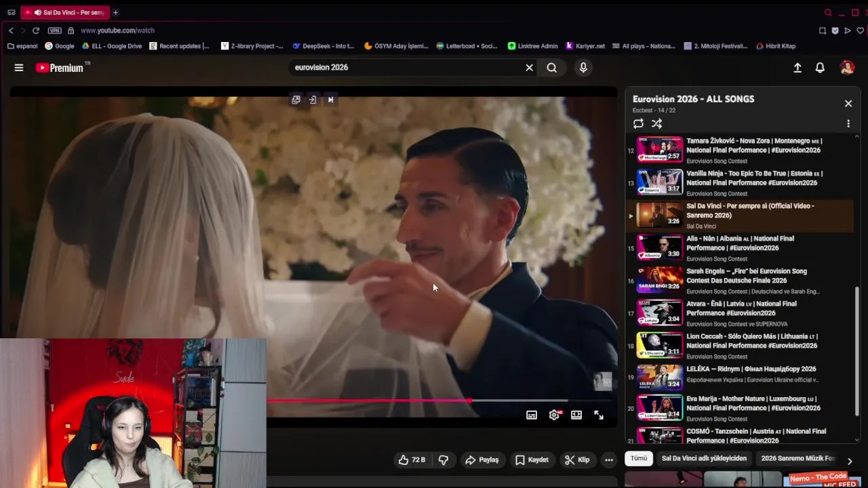
Task: Play Sarah Engels - Fire playlist entry
Action: [741, 281]
